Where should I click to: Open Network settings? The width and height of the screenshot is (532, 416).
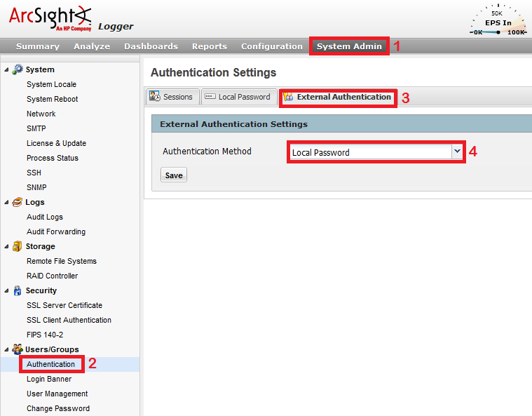41,114
